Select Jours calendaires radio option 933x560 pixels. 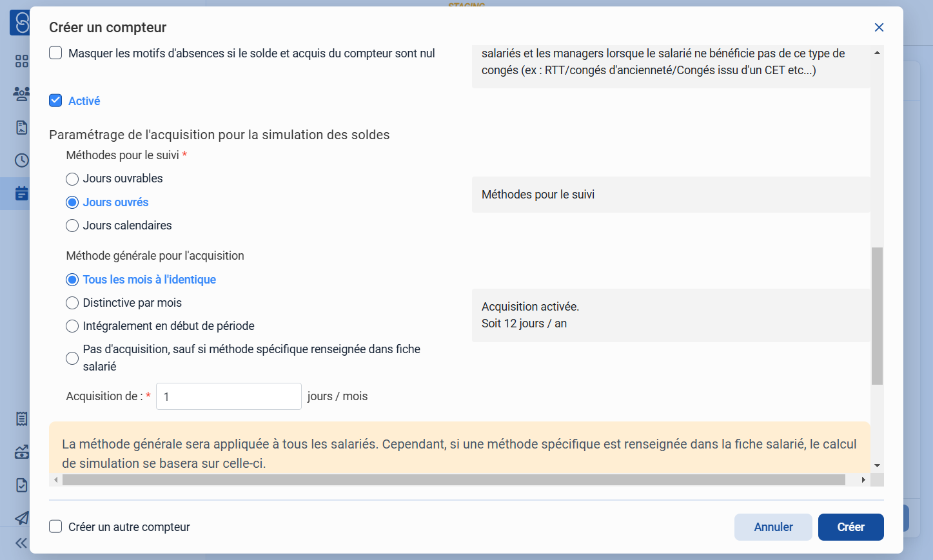click(72, 226)
